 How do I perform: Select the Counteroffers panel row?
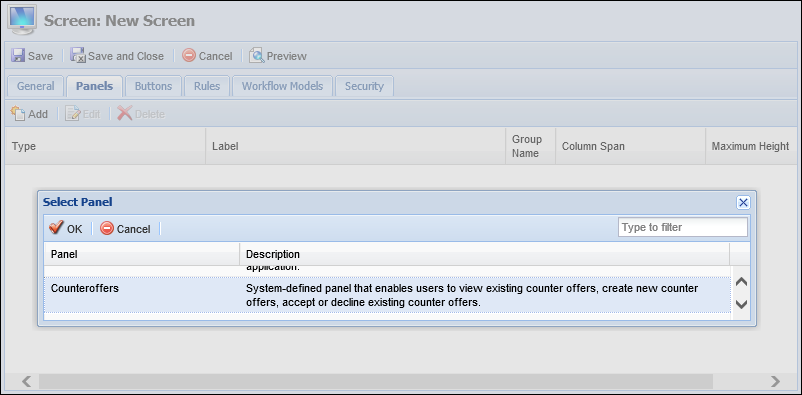pyautogui.click(x=387, y=295)
